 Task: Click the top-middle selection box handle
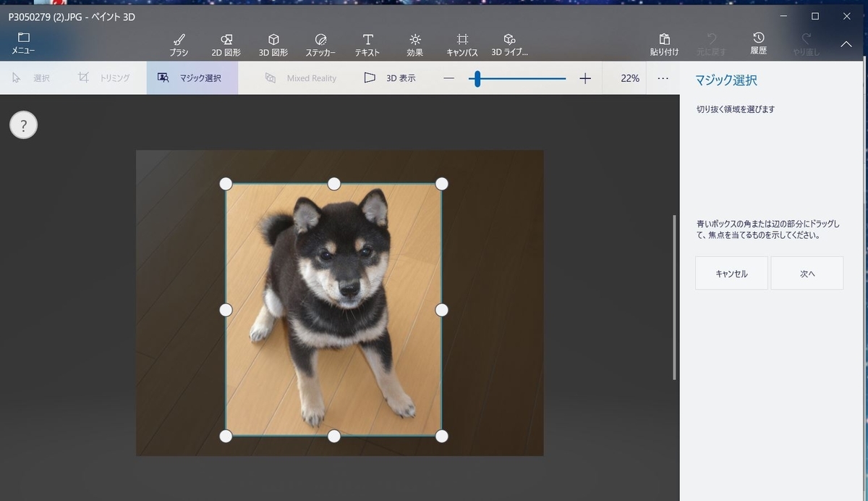[x=333, y=184]
